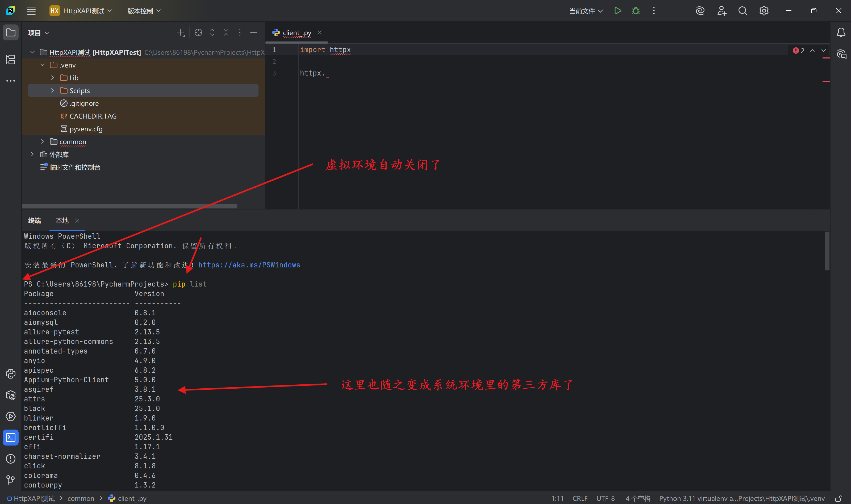Viewport: 851px width, 504px height.
Task: Open the https://aka.ms/PSWindows link
Action: pos(249,265)
